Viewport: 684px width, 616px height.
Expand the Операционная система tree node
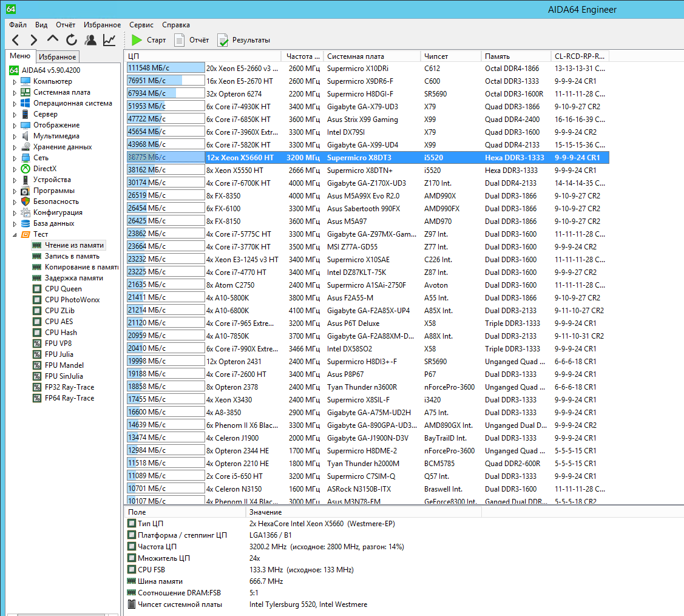click(15, 103)
